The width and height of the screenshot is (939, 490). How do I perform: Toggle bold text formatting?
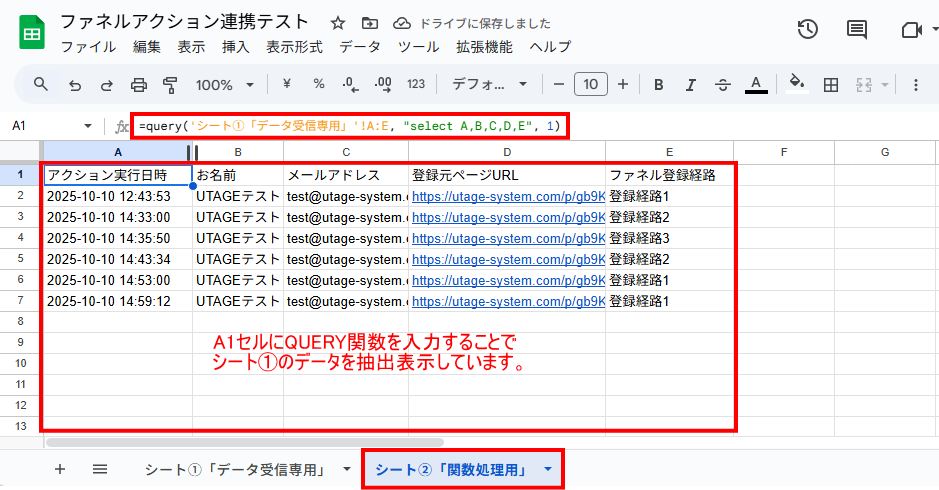(x=658, y=85)
